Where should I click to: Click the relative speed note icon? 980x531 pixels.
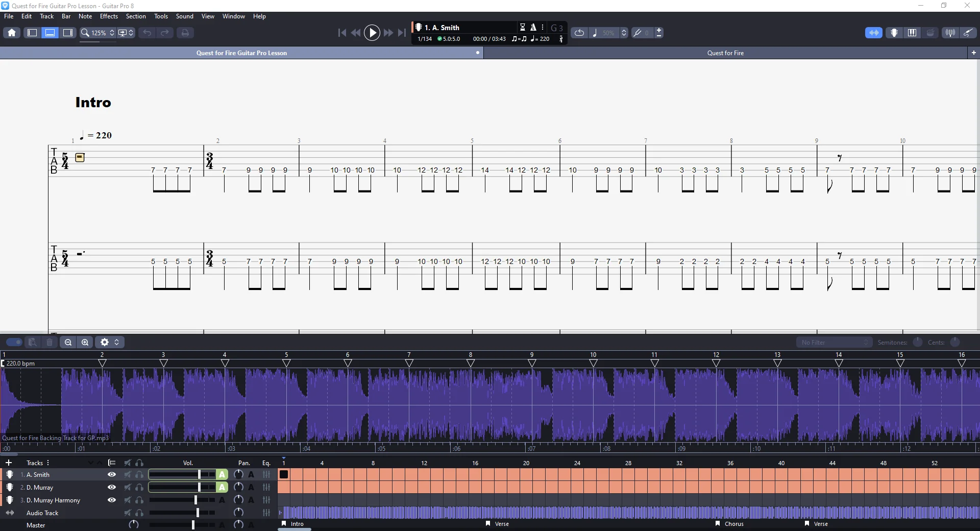pyautogui.click(x=595, y=33)
